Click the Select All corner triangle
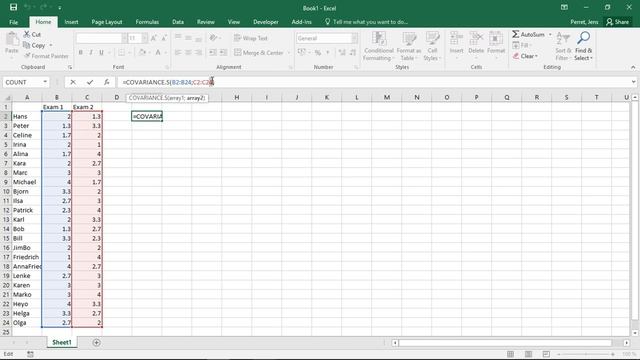Viewport: 640px width, 360px height. tap(6, 98)
